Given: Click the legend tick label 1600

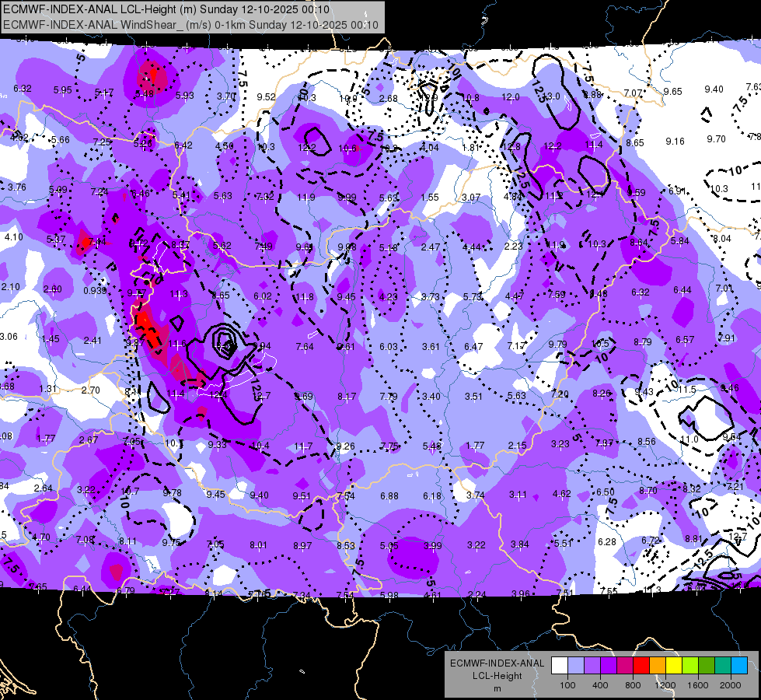Looking at the screenshot, I should click(x=698, y=685).
